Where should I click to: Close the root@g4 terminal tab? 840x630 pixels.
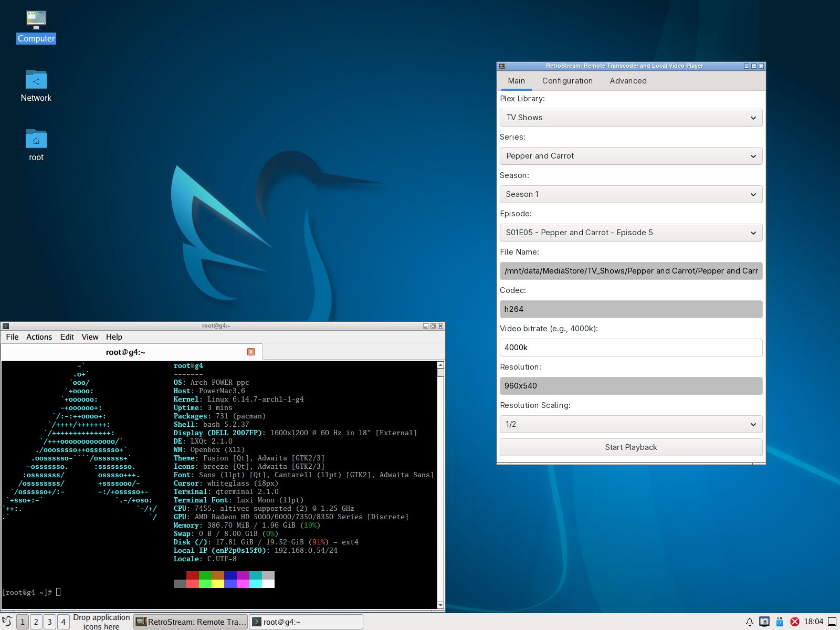pos(251,352)
